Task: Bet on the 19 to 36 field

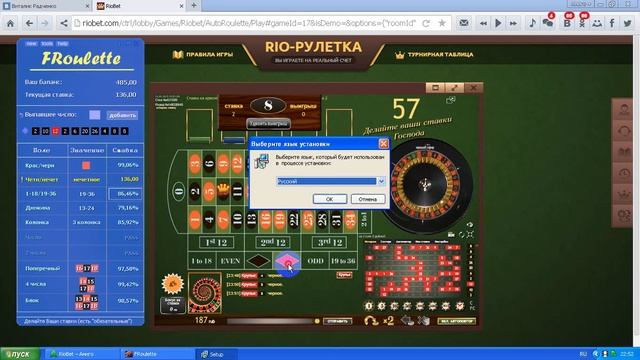Action: 343,261
